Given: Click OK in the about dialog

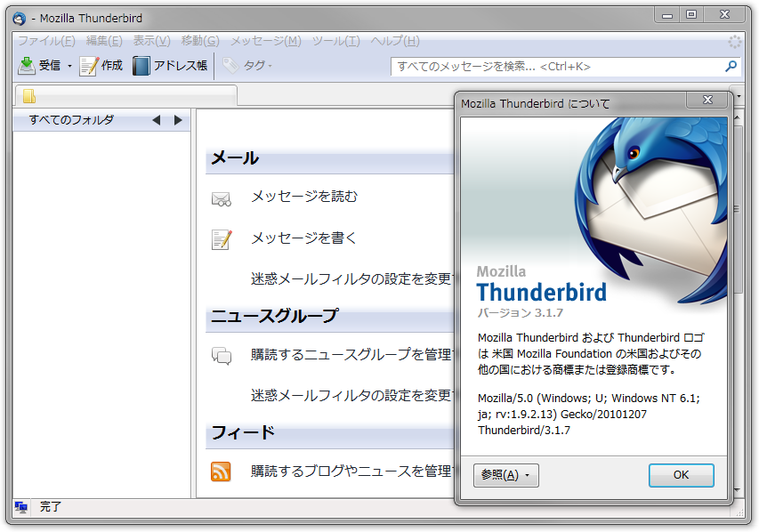Looking at the screenshot, I should pos(681,475).
